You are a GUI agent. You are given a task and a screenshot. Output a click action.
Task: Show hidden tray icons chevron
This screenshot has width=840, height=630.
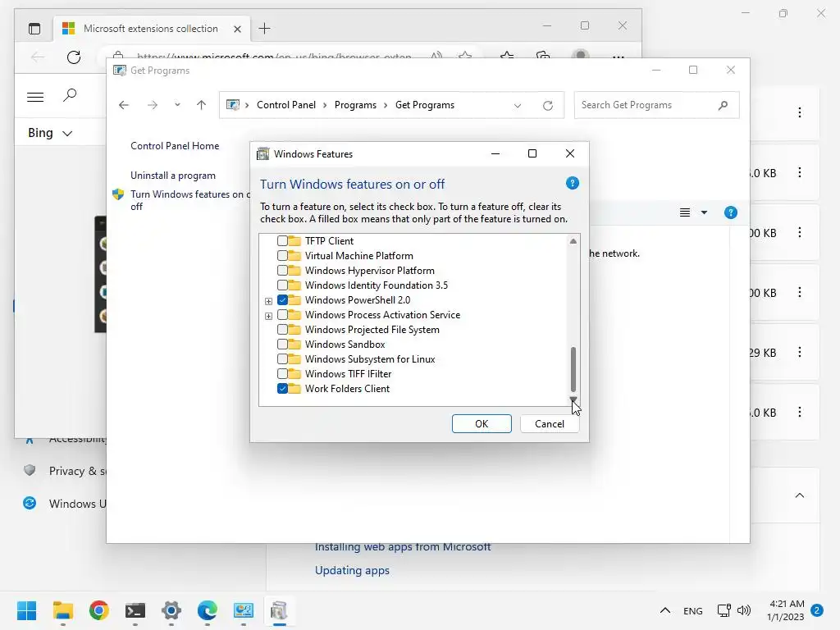tap(664, 610)
